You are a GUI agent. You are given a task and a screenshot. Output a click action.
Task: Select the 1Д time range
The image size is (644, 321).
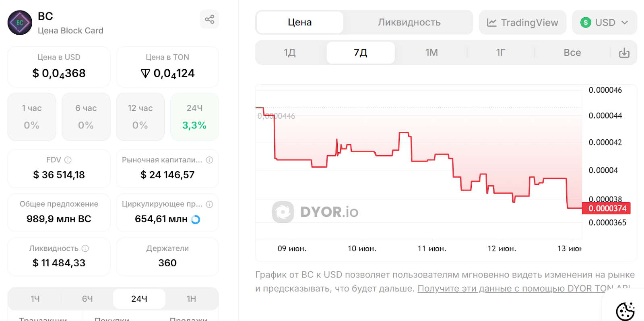point(290,53)
